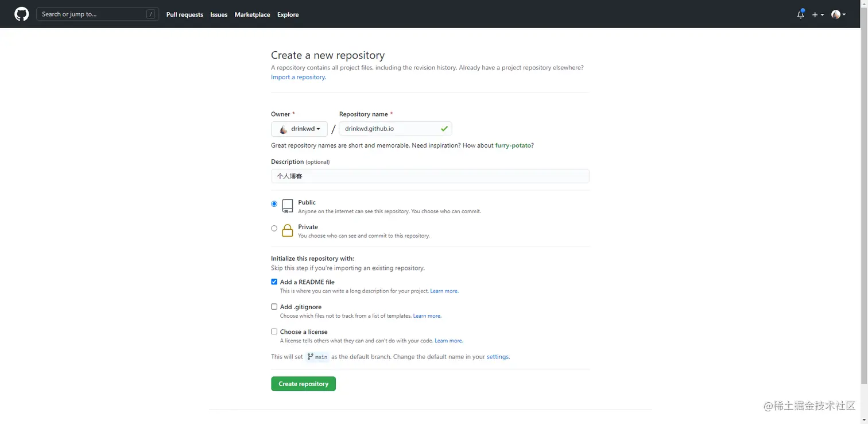The width and height of the screenshot is (868, 424).
Task: Open Marketplace
Action: (252, 14)
